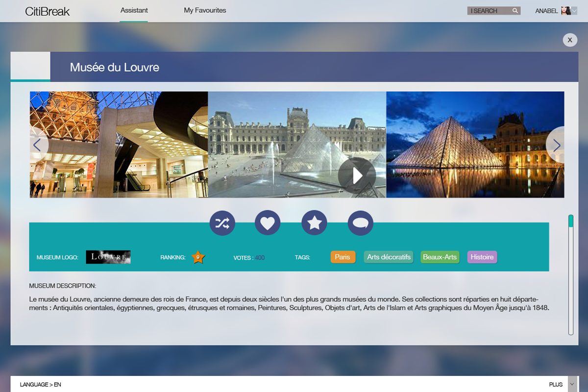Viewport: 588px width, 392px height.
Task: Open the My Favourites tab
Action: pyautogui.click(x=205, y=10)
